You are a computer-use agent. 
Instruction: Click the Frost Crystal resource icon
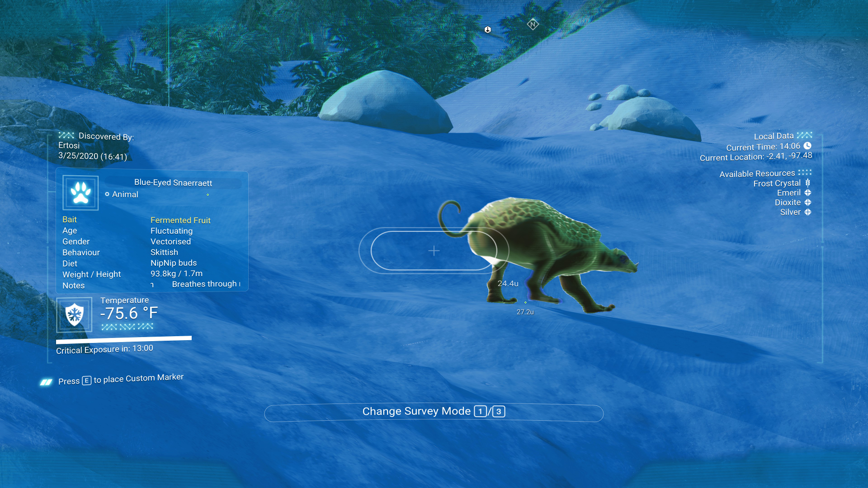click(808, 183)
